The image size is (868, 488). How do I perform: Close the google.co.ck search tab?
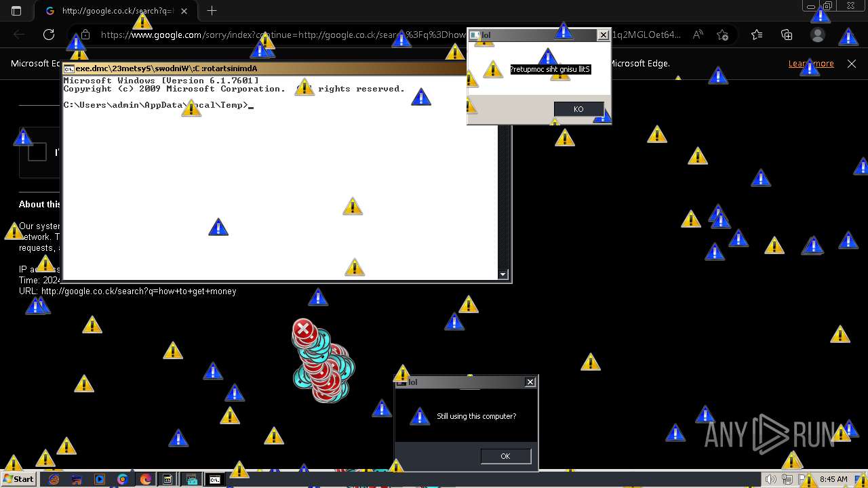click(184, 11)
